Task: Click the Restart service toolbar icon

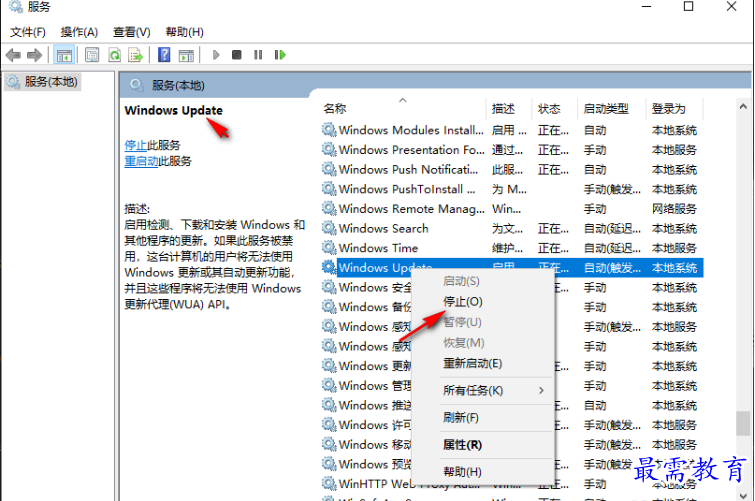Action: [280, 55]
